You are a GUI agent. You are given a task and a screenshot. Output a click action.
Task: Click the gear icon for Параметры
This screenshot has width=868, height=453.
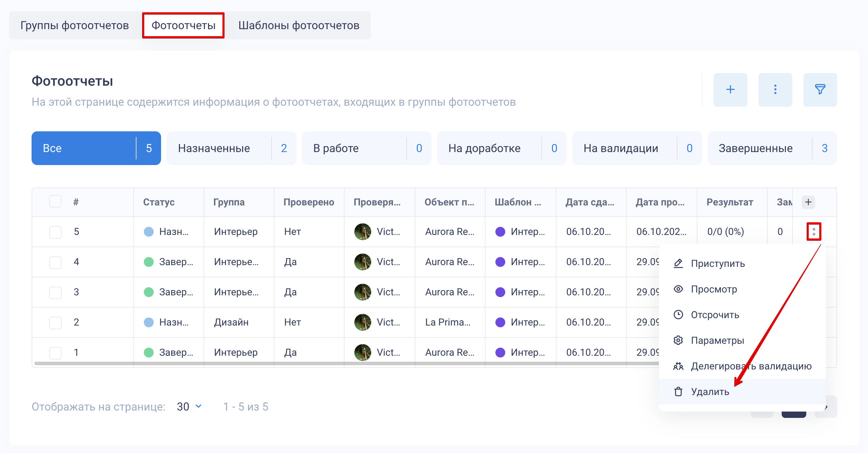pos(678,340)
